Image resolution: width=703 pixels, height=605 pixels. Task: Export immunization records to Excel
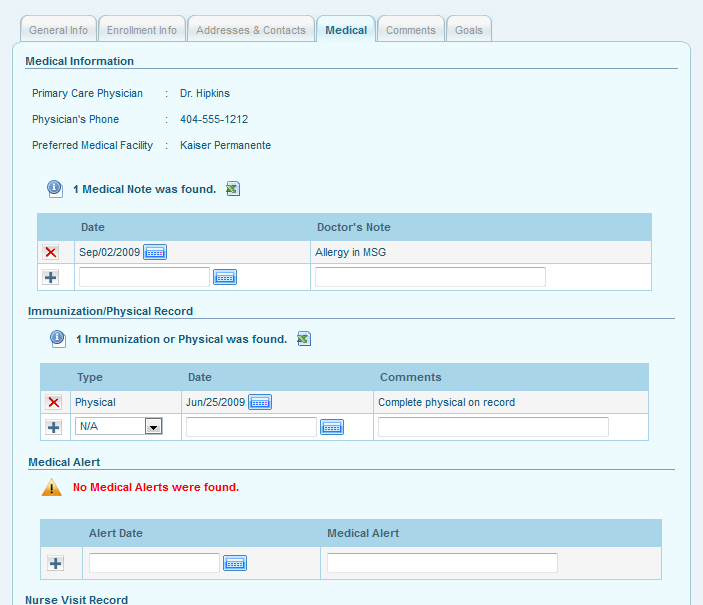tap(304, 339)
